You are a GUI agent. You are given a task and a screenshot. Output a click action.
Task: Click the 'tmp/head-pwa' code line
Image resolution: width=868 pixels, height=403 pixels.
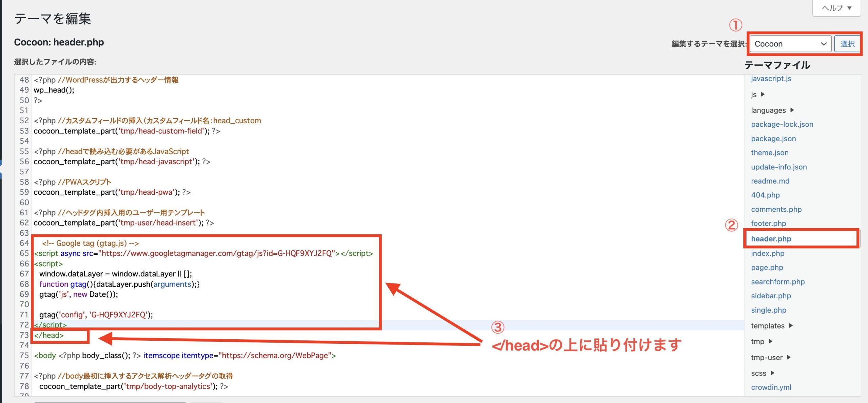[x=112, y=192]
